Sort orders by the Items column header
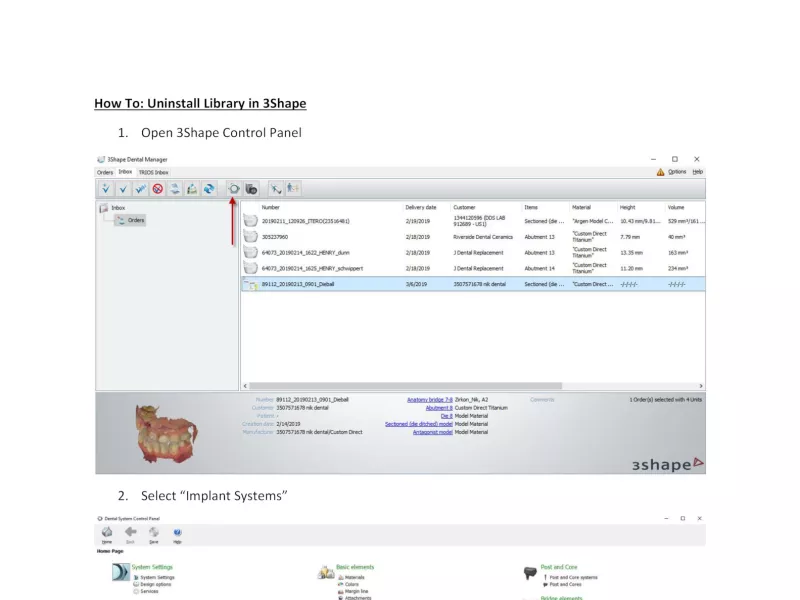This screenshot has width=800, height=600. [531, 208]
